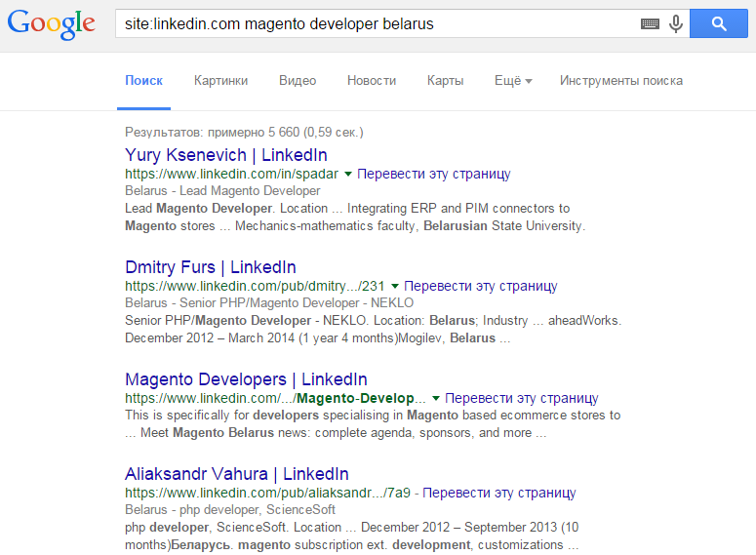Open the Карты tab
The width and height of the screenshot is (756, 555).
point(445,81)
